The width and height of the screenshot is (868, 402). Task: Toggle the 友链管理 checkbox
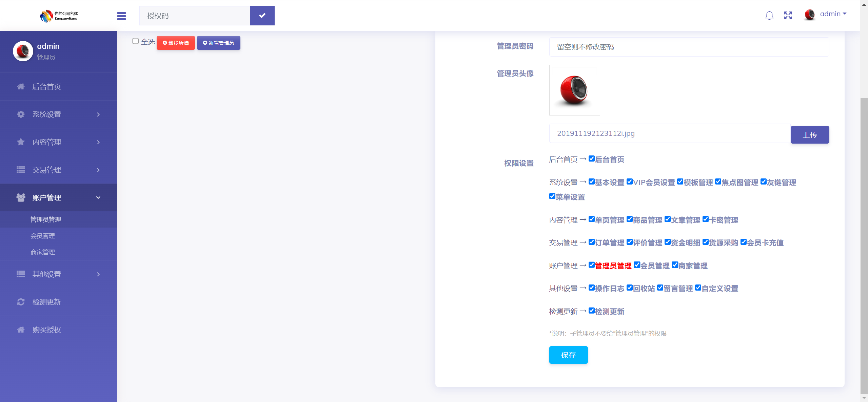[764, 182]
